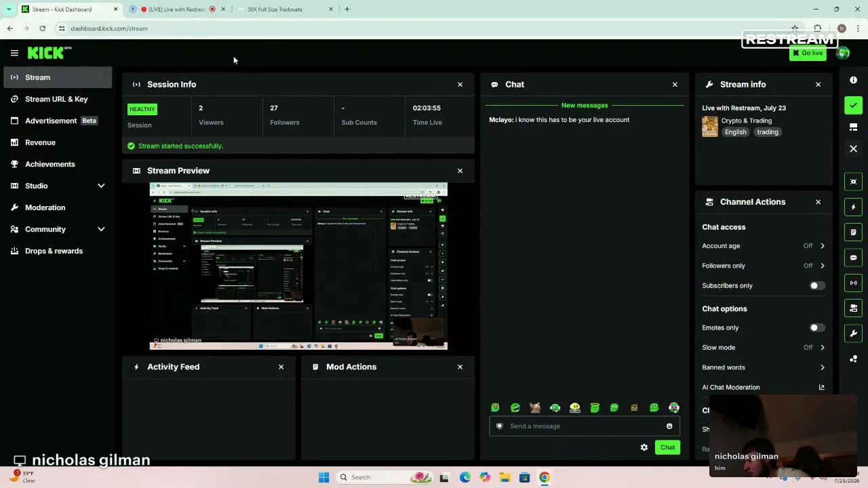
Task: Insert the green halo emote
Action: (x=595, y=408)
